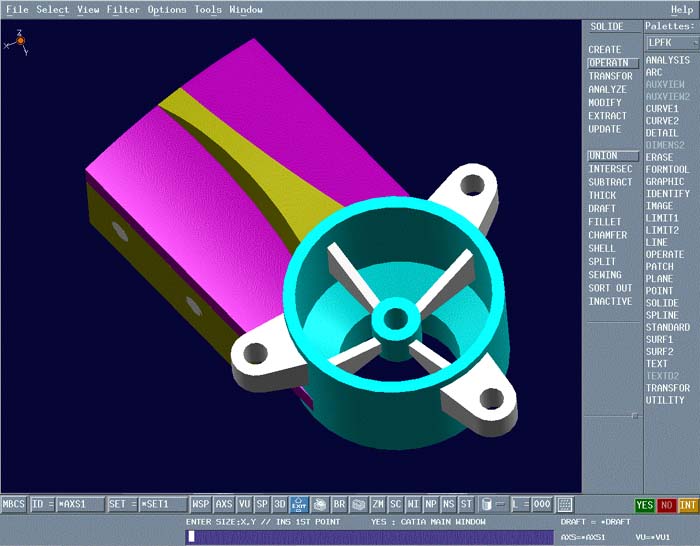
Task: Click the cylinder icon in bottom toolbar
Action: pyautogui.click(x=486, y=505)
